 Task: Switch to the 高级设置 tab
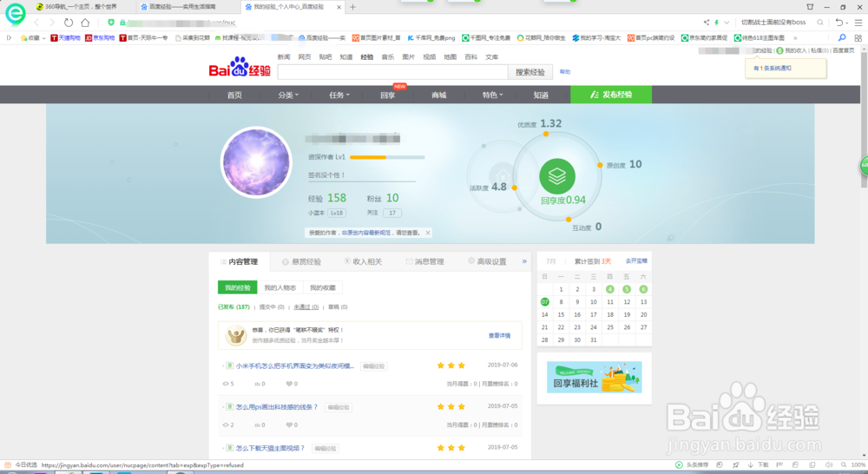point(487,261)
